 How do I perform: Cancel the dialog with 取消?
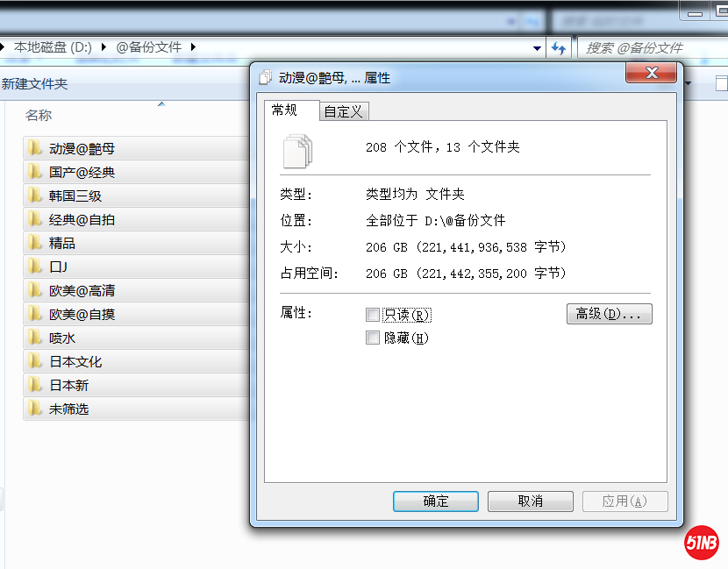531,501
